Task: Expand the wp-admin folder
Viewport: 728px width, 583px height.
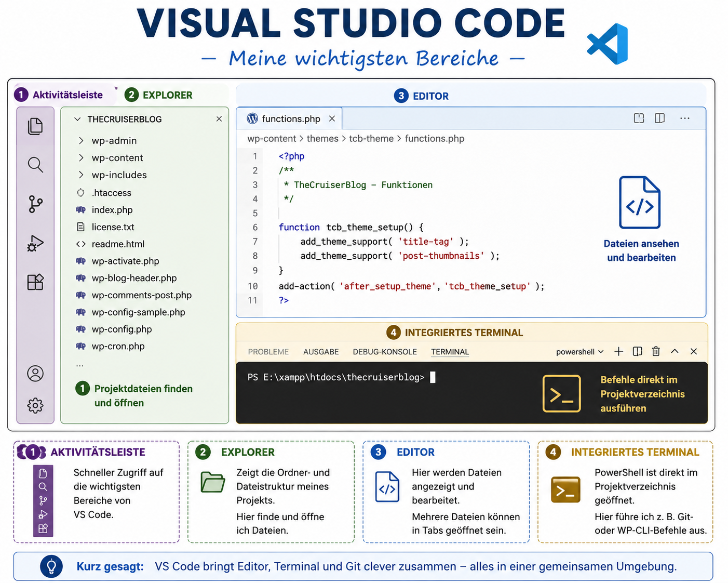Action: point(81,140)
